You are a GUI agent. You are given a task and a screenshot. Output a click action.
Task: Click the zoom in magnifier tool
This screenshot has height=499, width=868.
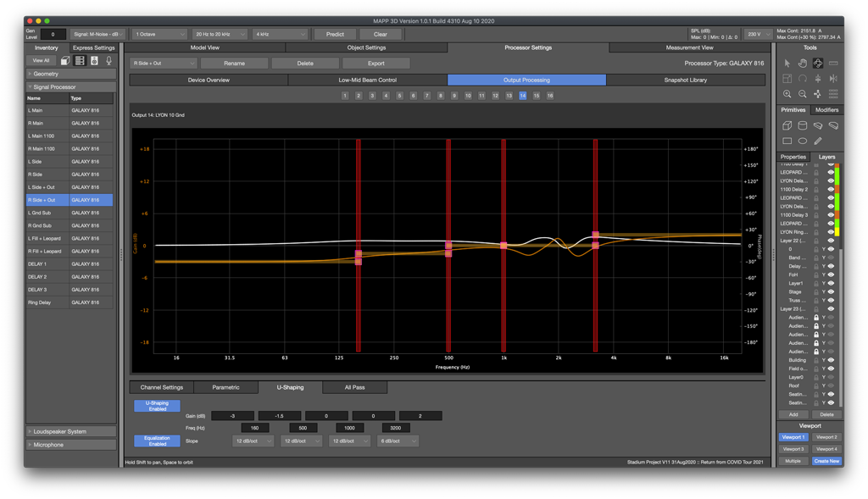click(x=787, y=94)
